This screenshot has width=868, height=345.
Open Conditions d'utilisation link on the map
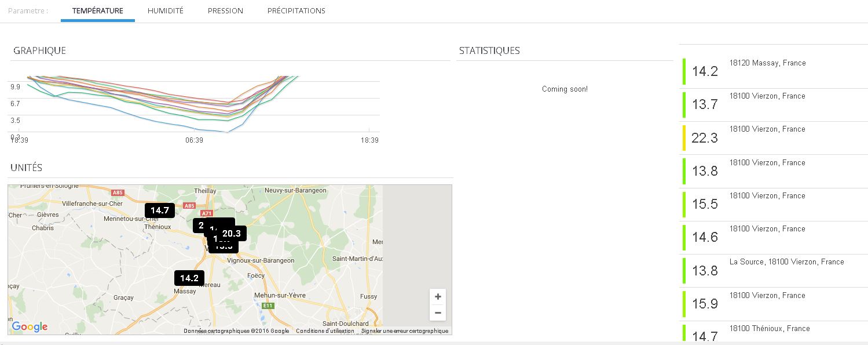coord(325,331)
